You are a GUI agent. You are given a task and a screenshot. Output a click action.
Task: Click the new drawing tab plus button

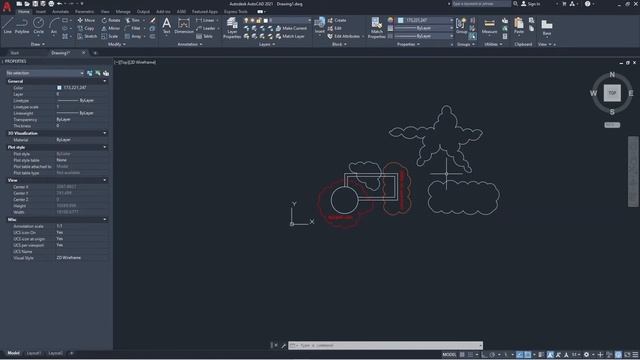[95, 53]
